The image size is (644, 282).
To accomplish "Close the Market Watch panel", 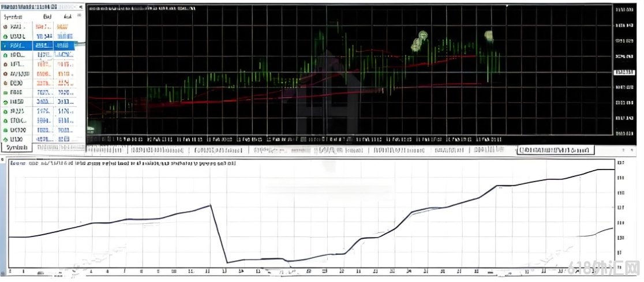I will [x=81, y=6].
